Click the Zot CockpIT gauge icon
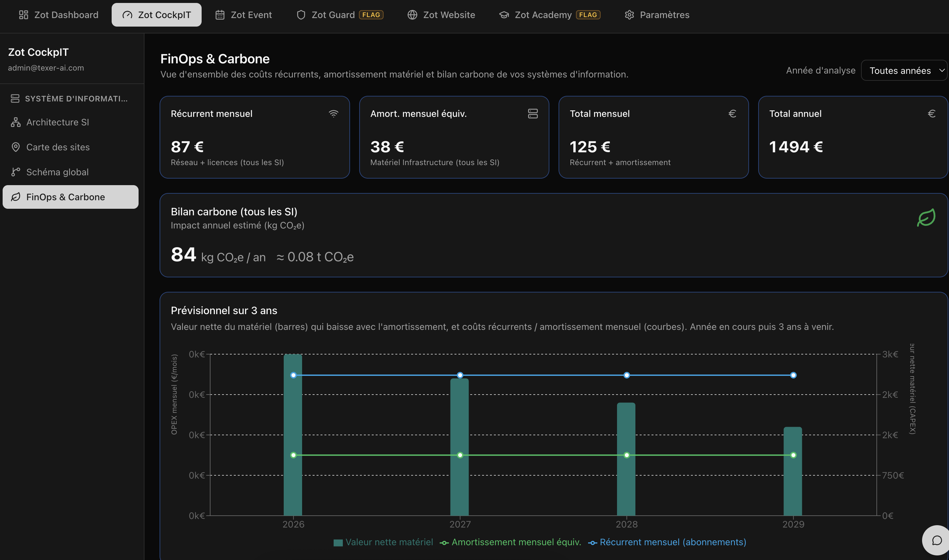The width and height of the screenshot is (949, 560). 128,15
